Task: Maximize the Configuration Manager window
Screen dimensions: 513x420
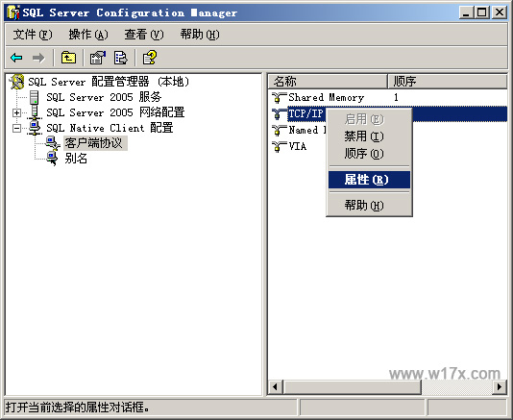Action: (x=482, y=12)
